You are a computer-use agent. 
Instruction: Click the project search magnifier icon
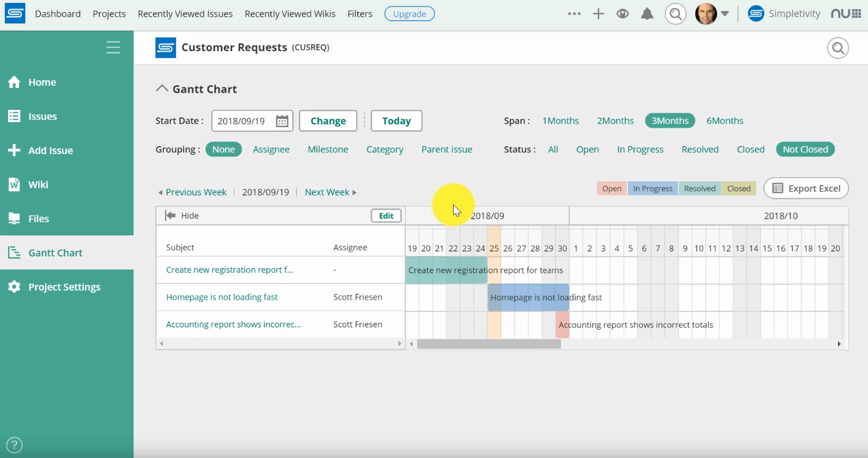point(837,48)
